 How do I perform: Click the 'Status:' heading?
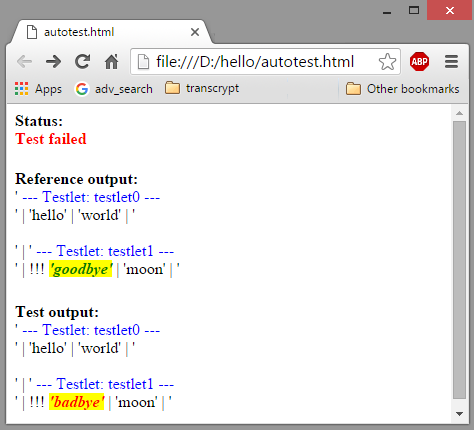39,121
